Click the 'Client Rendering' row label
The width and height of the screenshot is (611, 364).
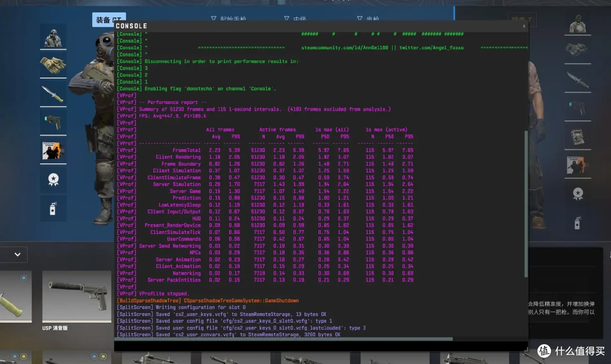pos(178,157)
